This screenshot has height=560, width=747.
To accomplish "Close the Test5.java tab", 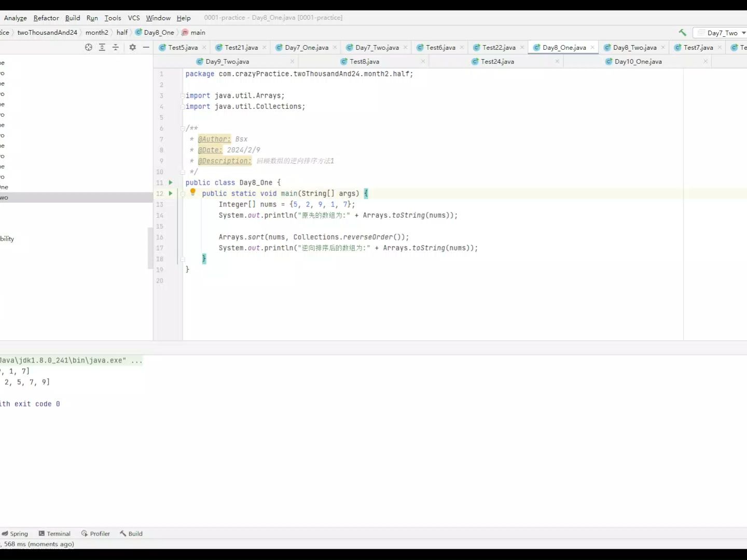I will (x=204, y=47).
